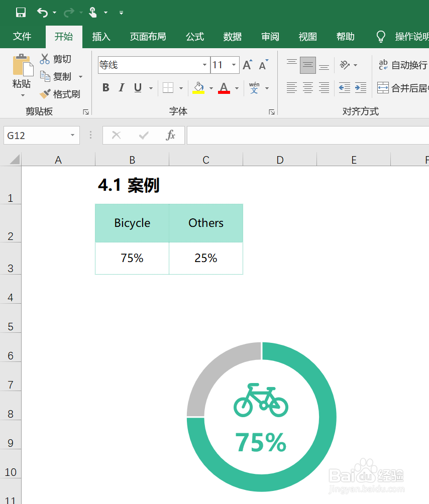The width and height of the screenshot is (429, 504).
Task: Open the touch mode dropdown arrow
Action: [106, 13]
